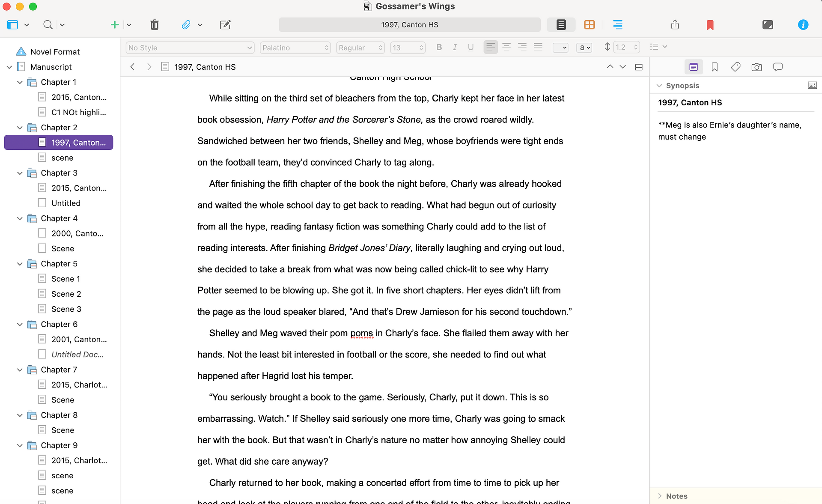822x504 pixels.
Task: Collapse the Manuscript folder
Action: (x=9, y=67)
